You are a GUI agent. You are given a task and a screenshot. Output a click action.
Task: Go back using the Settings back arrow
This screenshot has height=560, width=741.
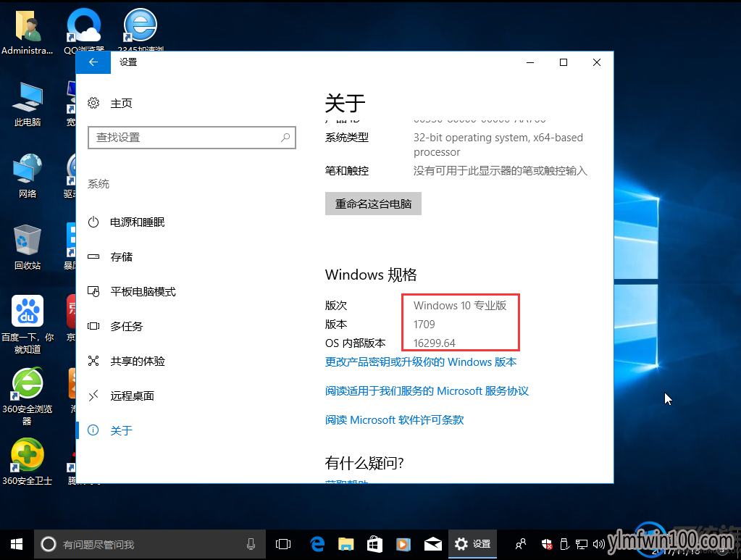[93, 62]
